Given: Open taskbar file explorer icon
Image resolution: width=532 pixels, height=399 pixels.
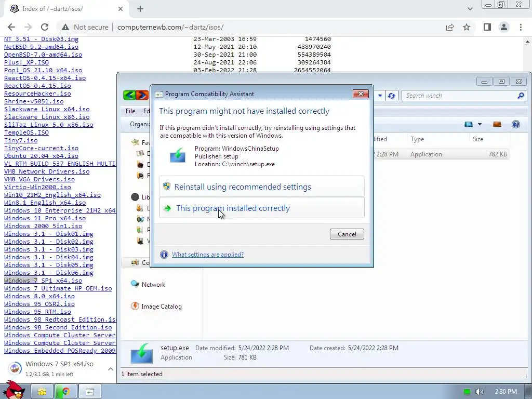Looking at the screenshot, I should pos(42,392).
